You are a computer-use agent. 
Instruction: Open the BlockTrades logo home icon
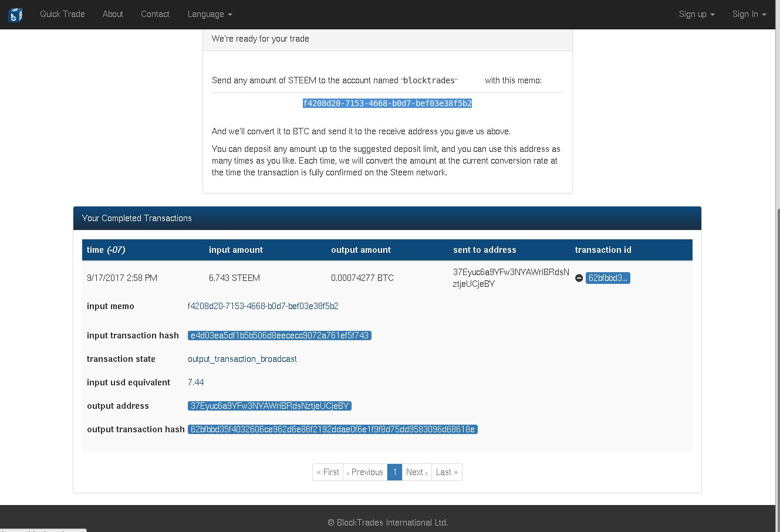(15, 15)
